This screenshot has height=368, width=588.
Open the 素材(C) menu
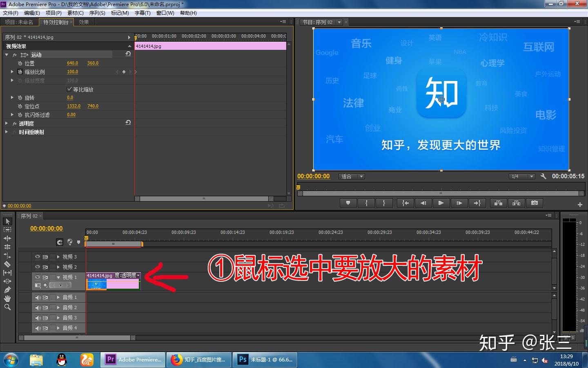coord(76,13)
